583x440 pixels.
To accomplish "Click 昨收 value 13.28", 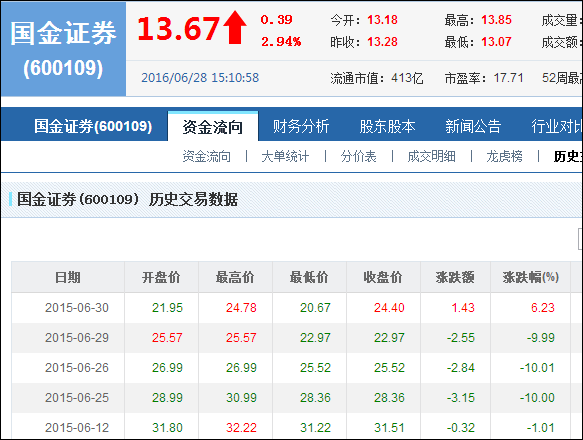I will click(x=382, y=42).
